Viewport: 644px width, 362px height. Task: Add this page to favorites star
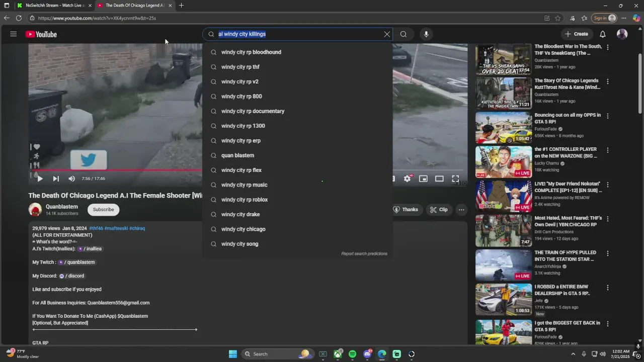[x=557, y=18]
